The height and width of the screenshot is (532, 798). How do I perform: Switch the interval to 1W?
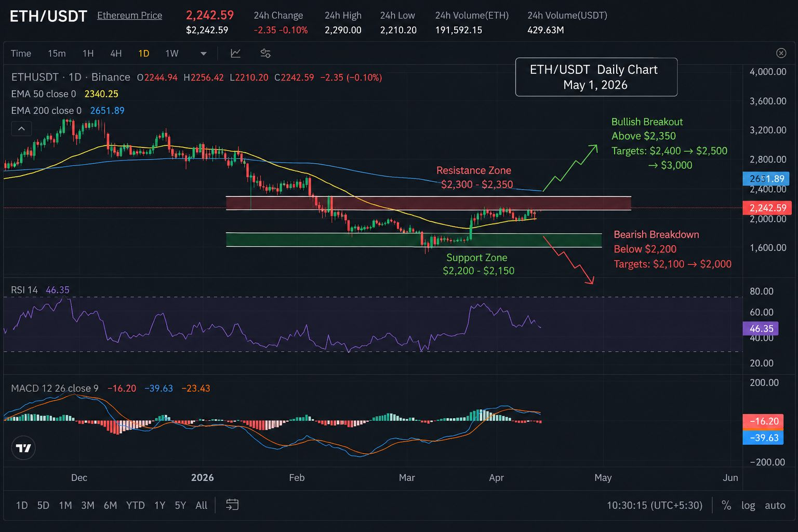171,54
